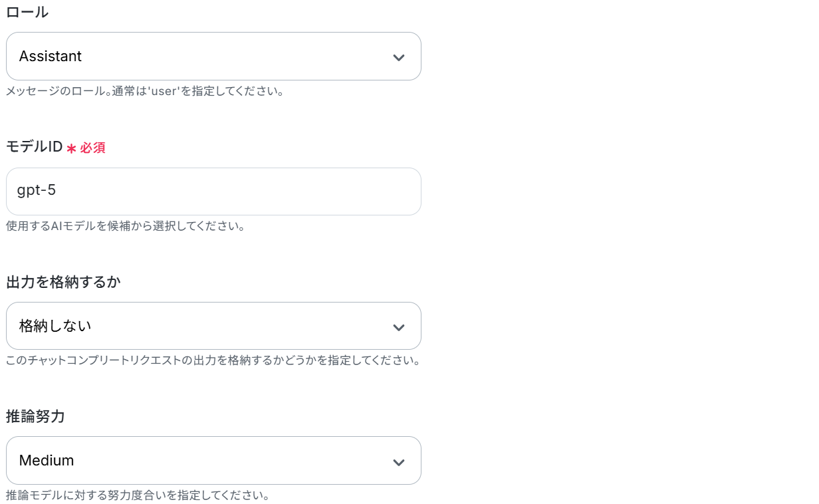Click the ロール field label
This screenshot has width=819, height=504.
click(27, 12)
